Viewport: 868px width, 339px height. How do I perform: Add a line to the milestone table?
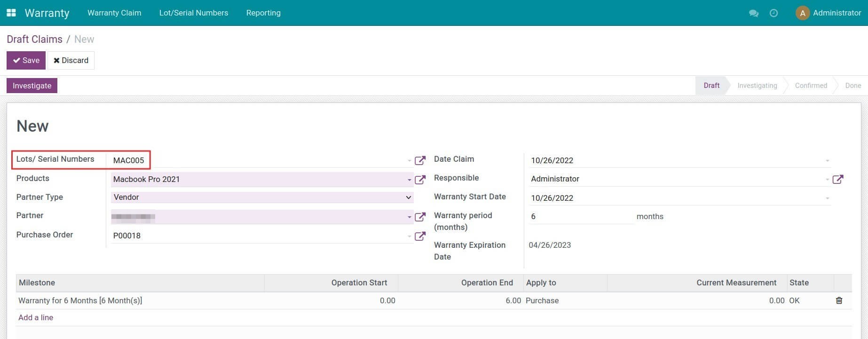click(x=36, y=317)
